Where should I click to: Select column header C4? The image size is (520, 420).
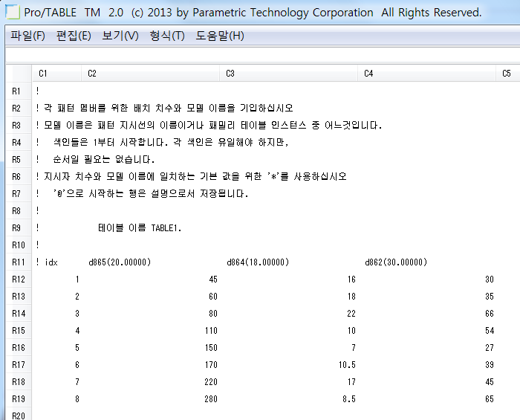(x=426, y=74)
